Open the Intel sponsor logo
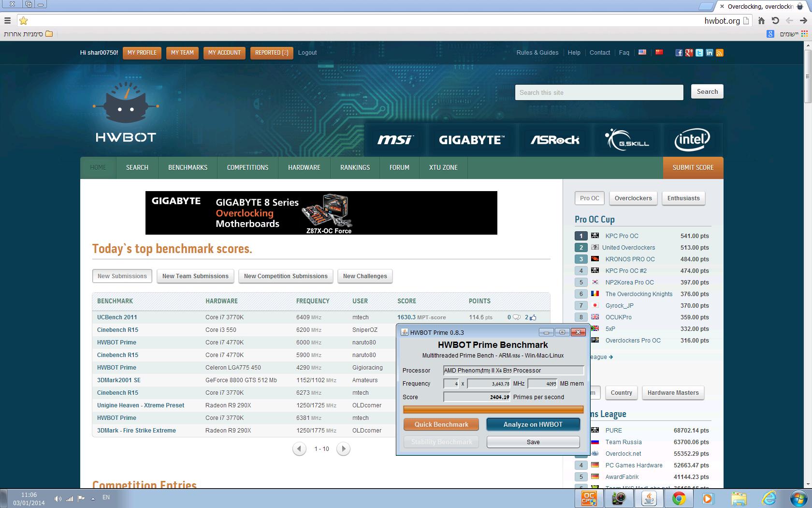 692,140
